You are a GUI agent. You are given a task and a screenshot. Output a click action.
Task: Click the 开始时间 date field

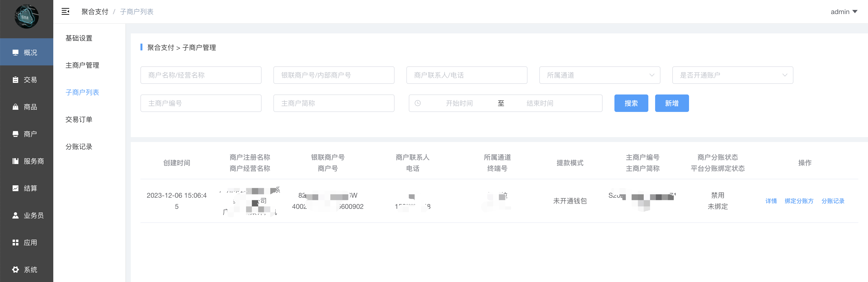click(x=459, y=103)
